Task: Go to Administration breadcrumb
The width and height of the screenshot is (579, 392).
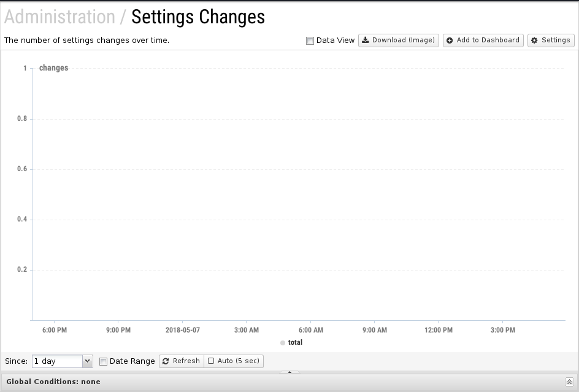Action: pos(60,17)
